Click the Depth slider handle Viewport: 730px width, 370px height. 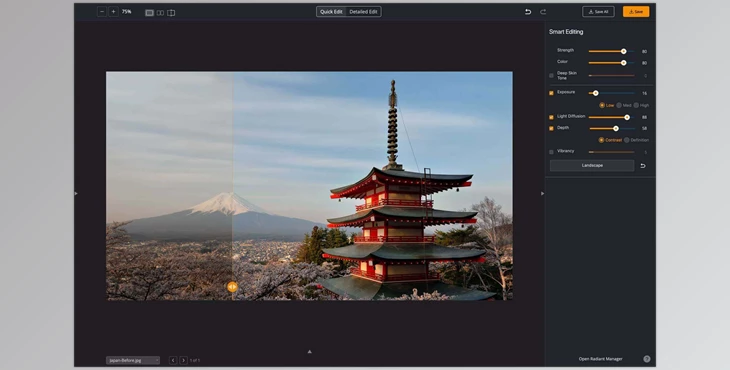pos(616,128)
